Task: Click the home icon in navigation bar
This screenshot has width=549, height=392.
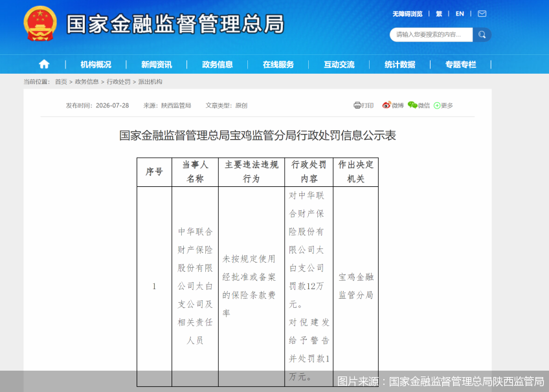Action: (x=44, y=64)
